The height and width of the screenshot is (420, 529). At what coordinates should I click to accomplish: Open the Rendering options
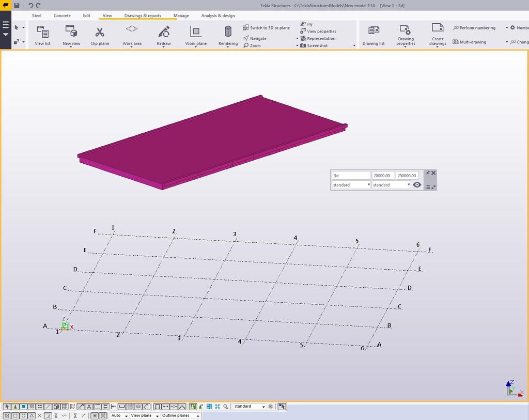[x=228, y=36]
